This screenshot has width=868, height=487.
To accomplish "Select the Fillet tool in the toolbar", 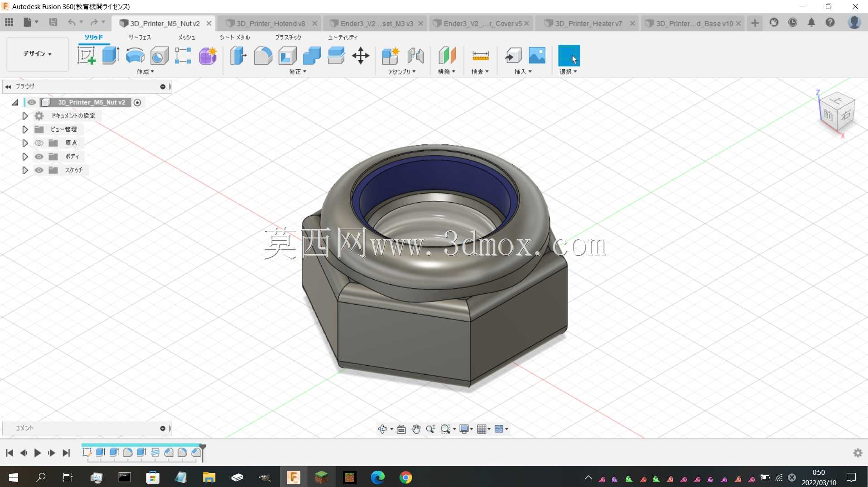I will tap(263, 56).
